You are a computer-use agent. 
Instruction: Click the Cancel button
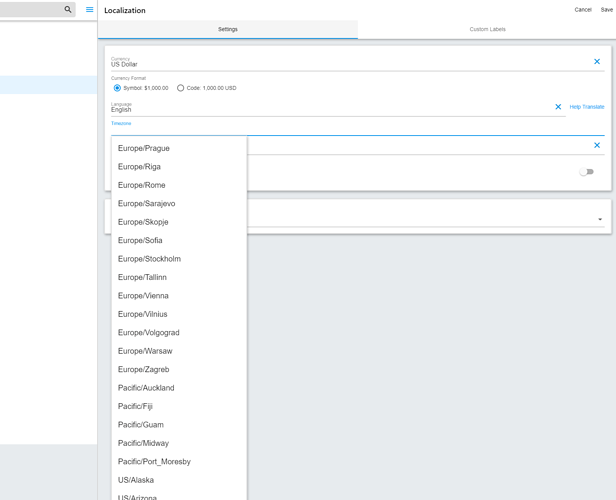583,10
